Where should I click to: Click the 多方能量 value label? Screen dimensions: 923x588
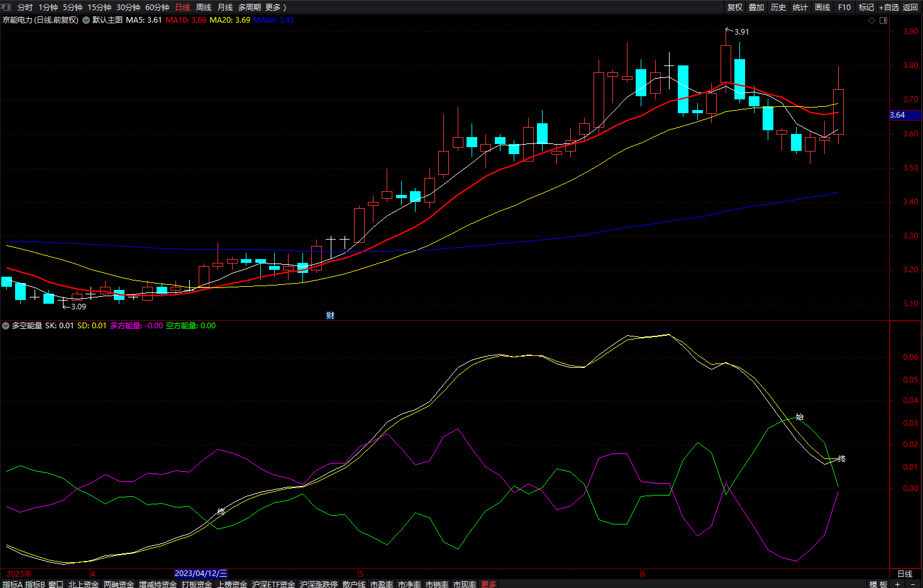pos(136,326)
